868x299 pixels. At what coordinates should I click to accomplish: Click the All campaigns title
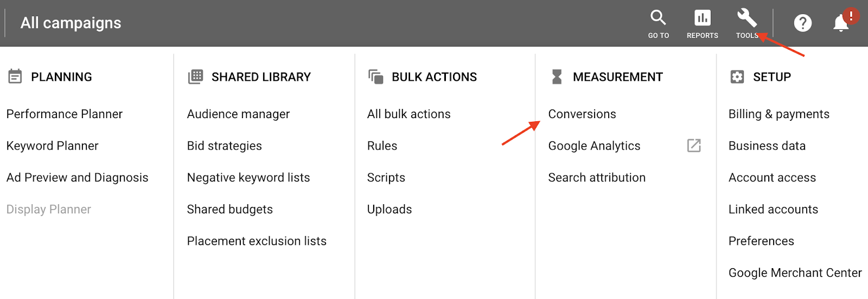(x=71, y=23)
